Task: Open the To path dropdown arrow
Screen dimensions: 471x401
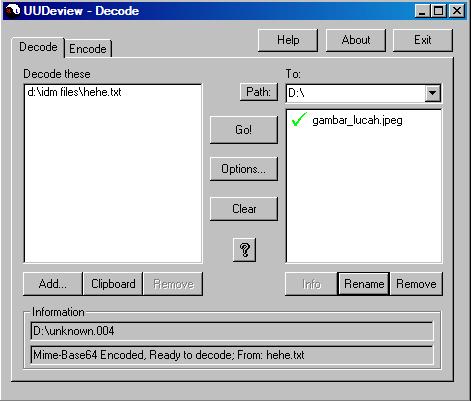Action: (x=432, y=93)
